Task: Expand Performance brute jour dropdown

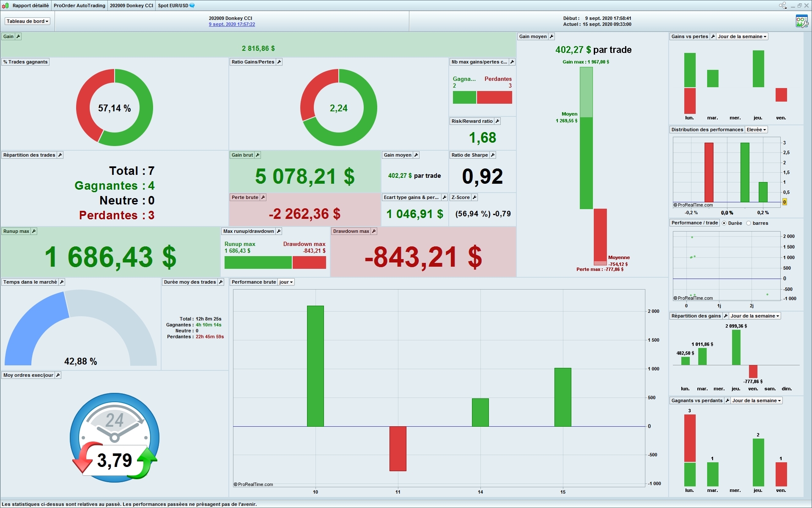Action: (286, 282)
